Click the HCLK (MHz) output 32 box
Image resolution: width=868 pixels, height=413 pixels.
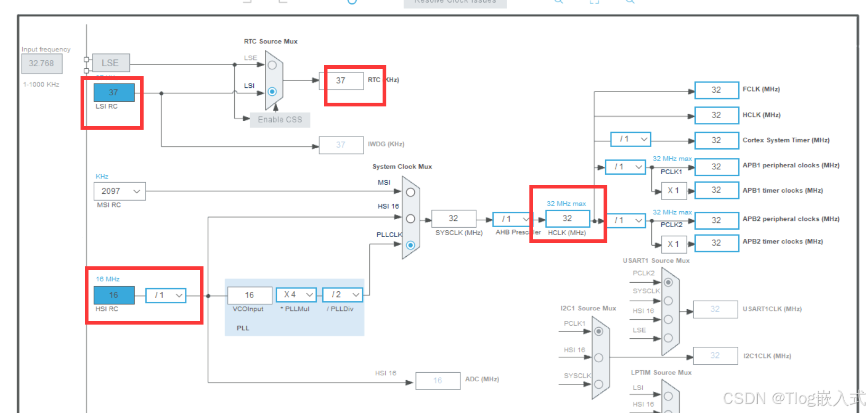click(x=716, y=115)
